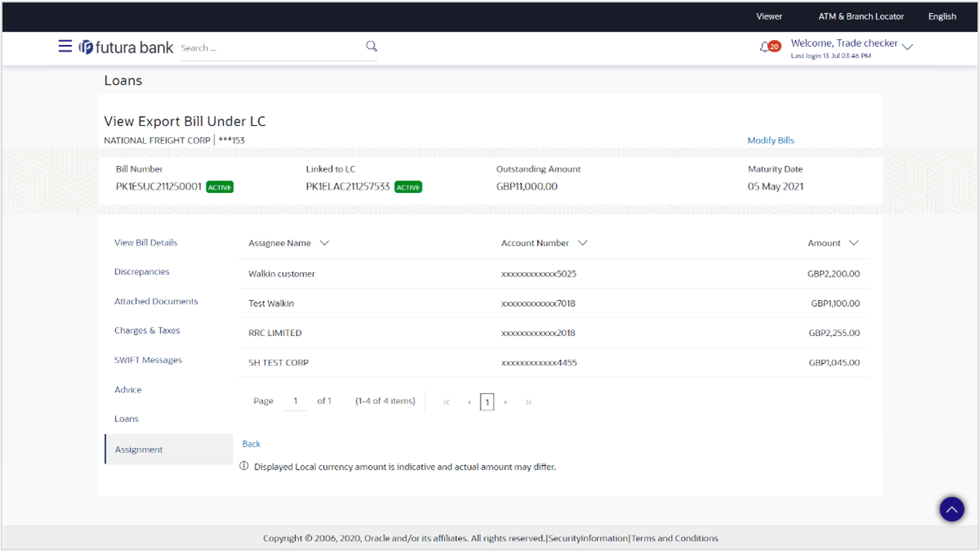The image size is (980, 551).
Task: Click the futura bank logo
Action: click(127, 47)
